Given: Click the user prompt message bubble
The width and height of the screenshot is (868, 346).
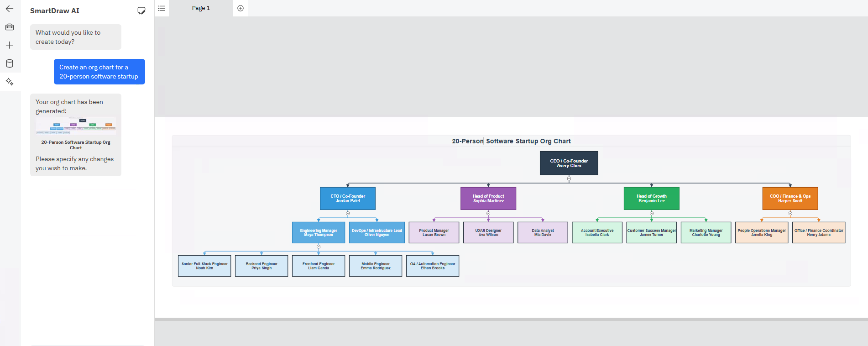Looking at the screenshot, I should [x=99, y=72].
